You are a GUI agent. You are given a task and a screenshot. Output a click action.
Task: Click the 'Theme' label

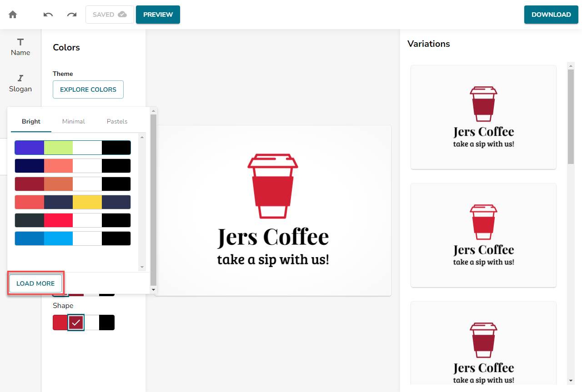[x=63, y=74]
